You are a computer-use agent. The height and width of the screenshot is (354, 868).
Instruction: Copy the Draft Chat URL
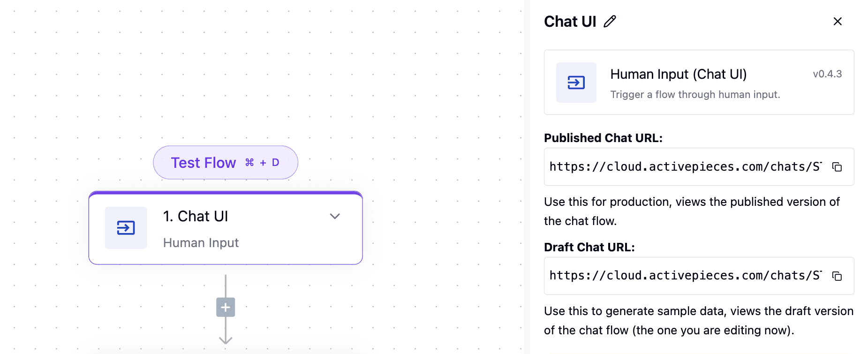click(837, 276)
